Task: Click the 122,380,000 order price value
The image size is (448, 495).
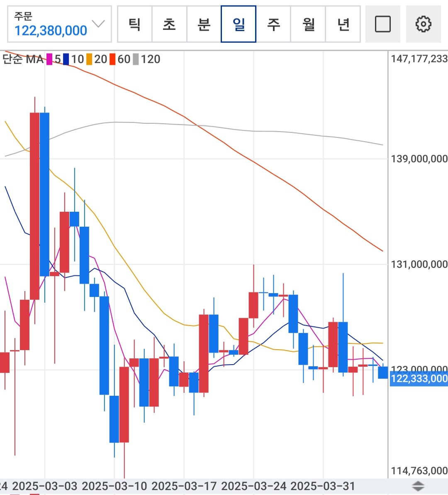Action: tap(51, 31)
